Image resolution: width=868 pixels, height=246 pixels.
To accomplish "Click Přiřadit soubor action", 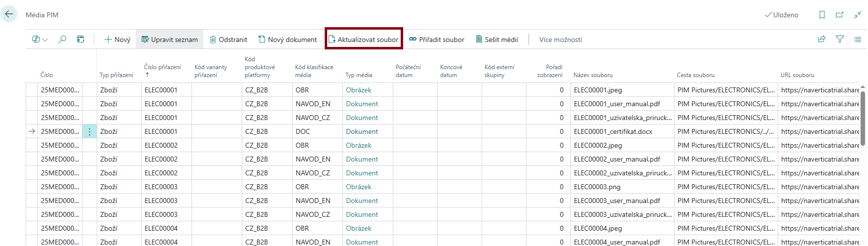I will point(437,40).
